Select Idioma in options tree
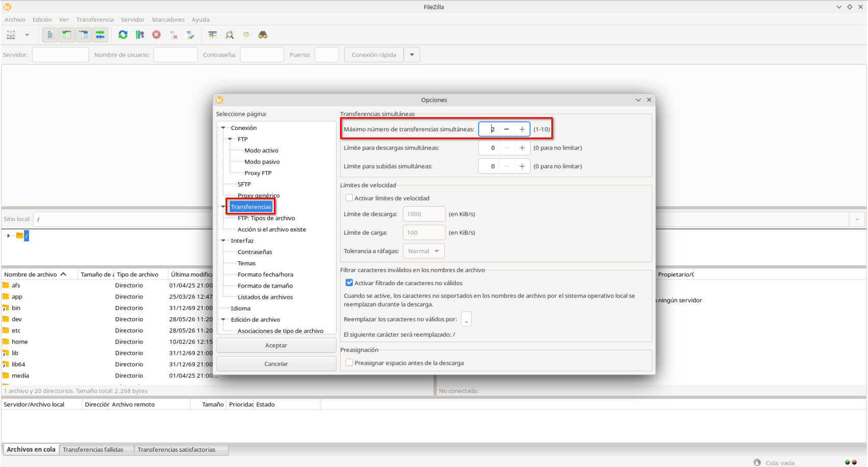 (x=241, y=309)
